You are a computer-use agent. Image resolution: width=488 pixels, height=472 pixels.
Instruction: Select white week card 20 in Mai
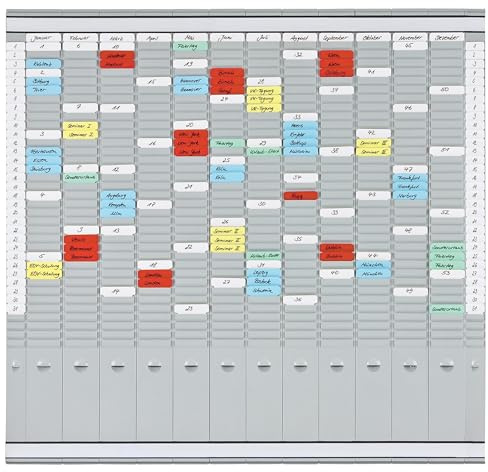(x=190, y=125)
